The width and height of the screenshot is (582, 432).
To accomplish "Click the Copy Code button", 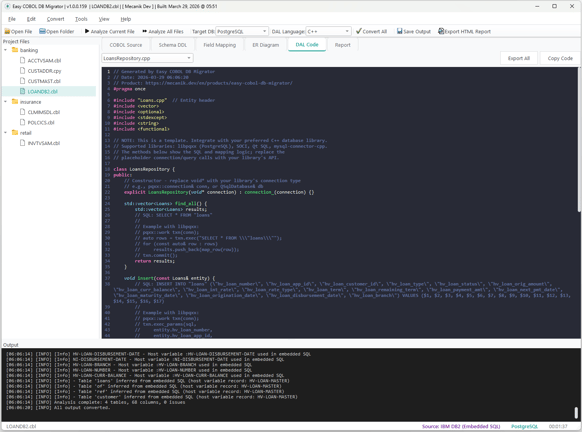I will pyautogui.click(x=560, y=58).
